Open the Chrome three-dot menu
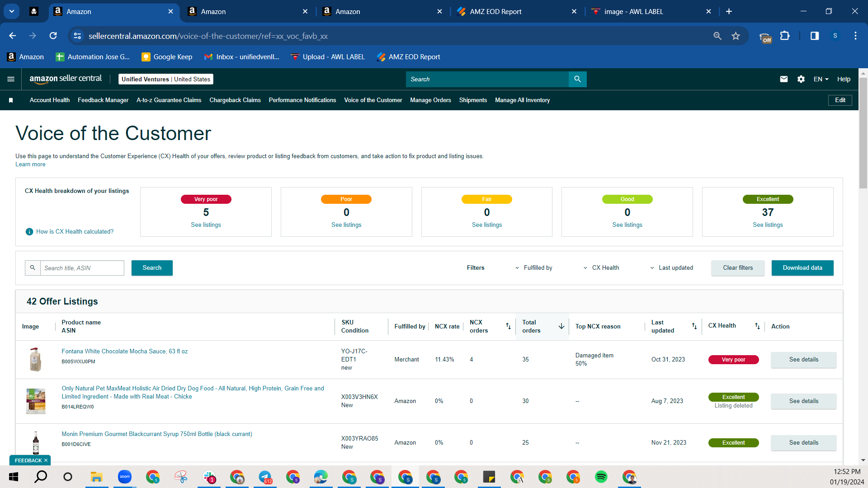Screen dimensions: 868x488 (x=855, y=36)
